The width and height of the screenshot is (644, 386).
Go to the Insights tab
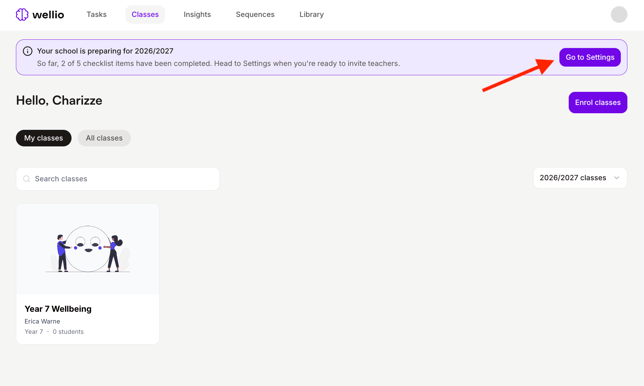pos(197,14)
